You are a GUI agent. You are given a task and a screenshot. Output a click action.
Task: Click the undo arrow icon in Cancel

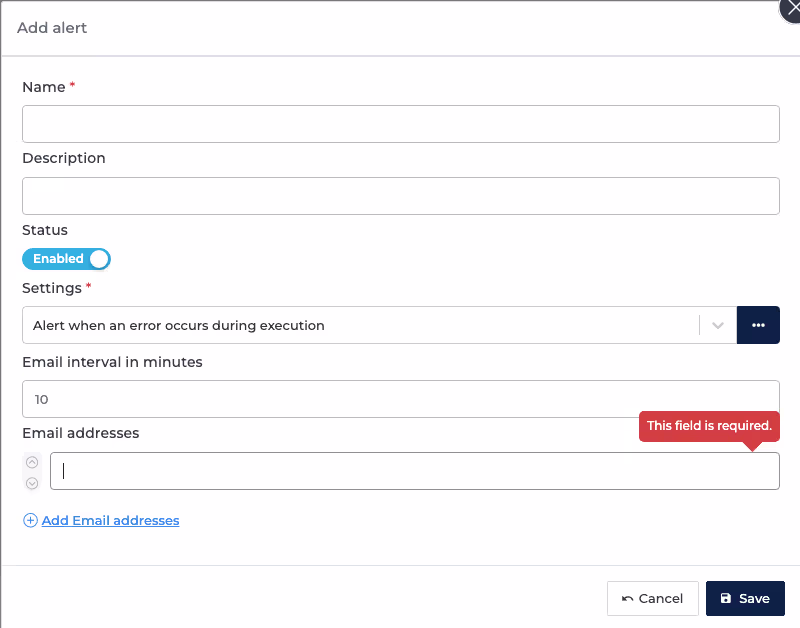(628, 598)
